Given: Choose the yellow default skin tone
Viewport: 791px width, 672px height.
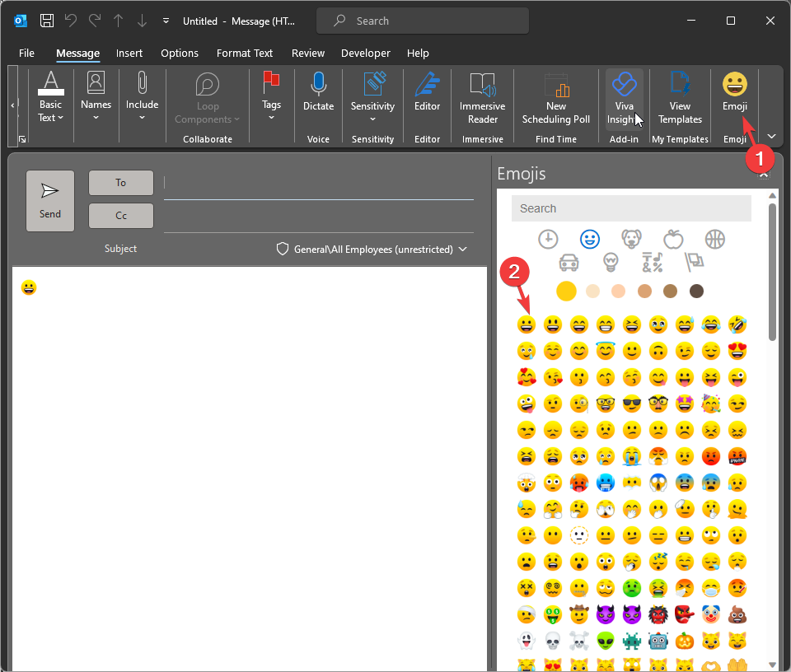Looking at the screenshot, I should click(x=566, y=291).
